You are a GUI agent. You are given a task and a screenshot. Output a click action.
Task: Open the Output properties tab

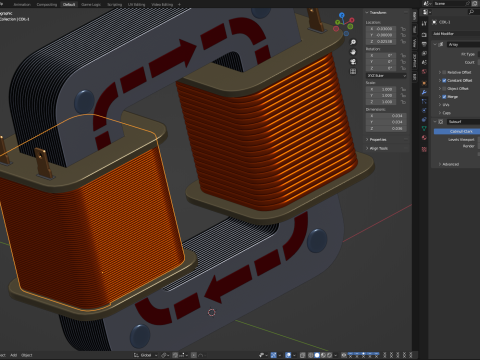(424, 44)
